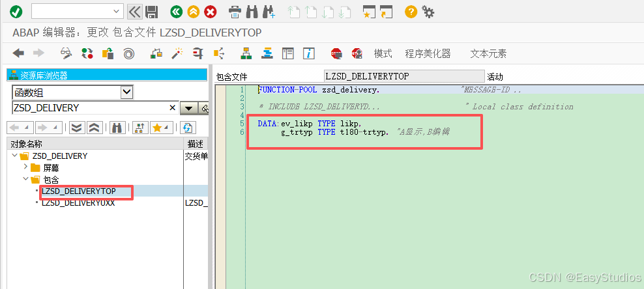Open the command field dropdown
Image resolution: width=644 pixels, height=289 pixels.
coord(117,12)
